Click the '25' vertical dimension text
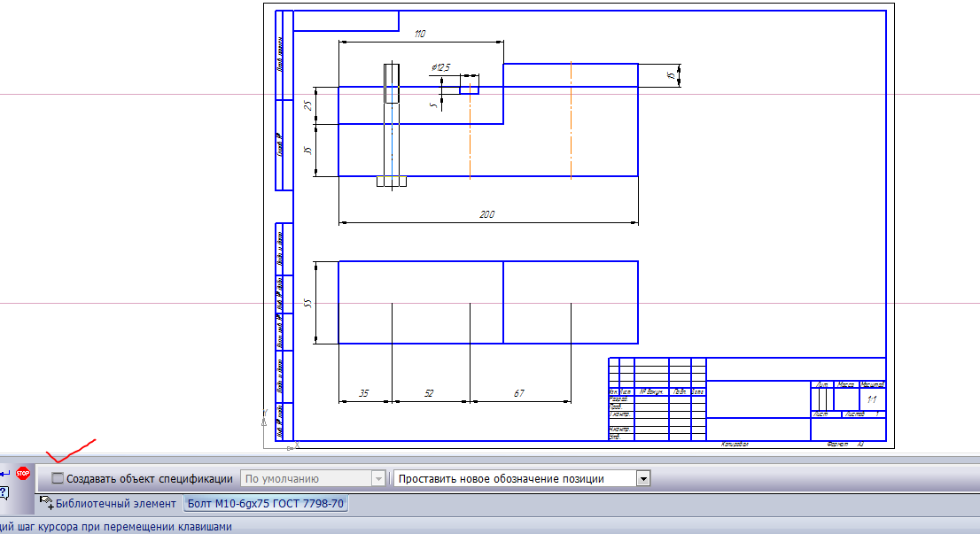 click(307, 106)
